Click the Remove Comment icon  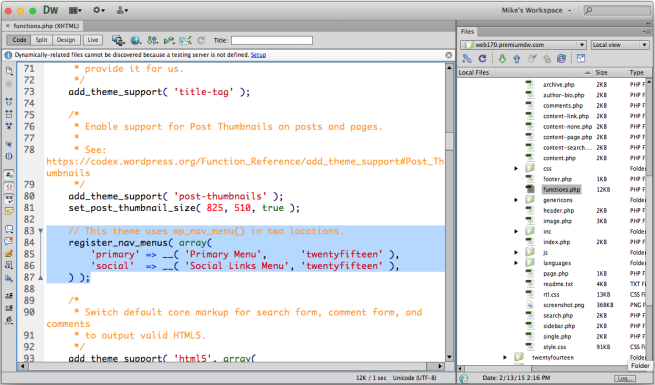(9, 241)
